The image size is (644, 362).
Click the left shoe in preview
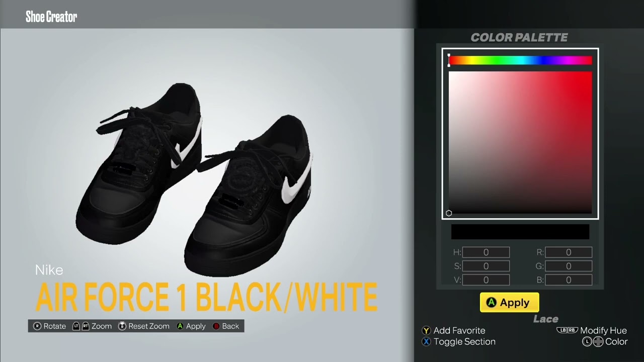[x=138, y=163]
